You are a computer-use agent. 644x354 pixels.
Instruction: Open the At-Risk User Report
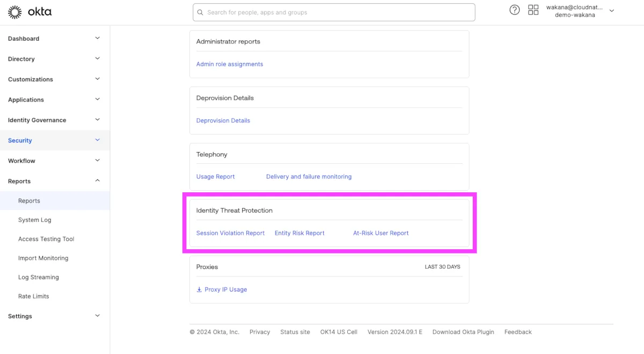[x=380, y=233]
